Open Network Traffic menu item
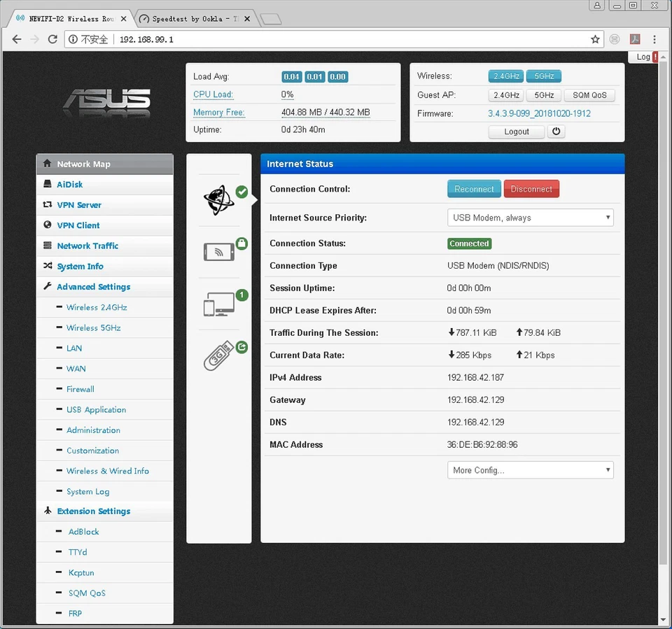 coord(105,246)
